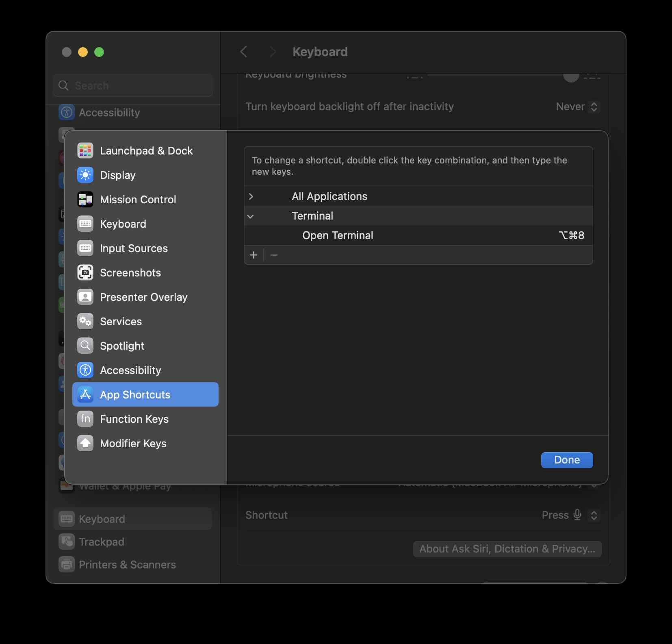Image resolution: width=672 pixels, height=644 pixels.
Task: Open the Function Keys section
Action: tap(134, 419)
